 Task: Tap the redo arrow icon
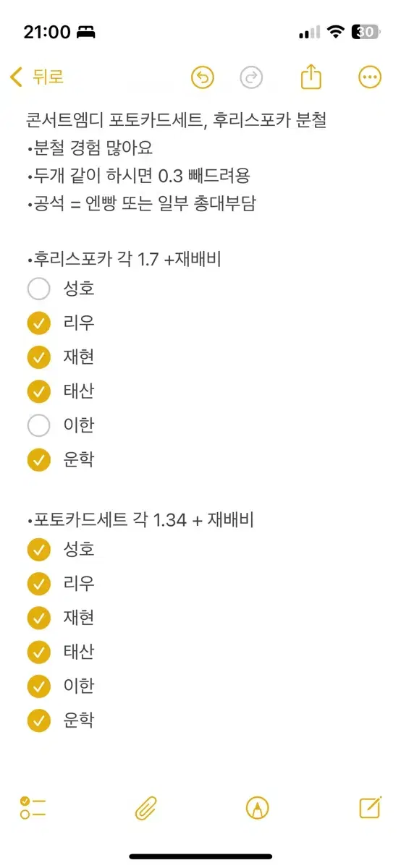251,77
